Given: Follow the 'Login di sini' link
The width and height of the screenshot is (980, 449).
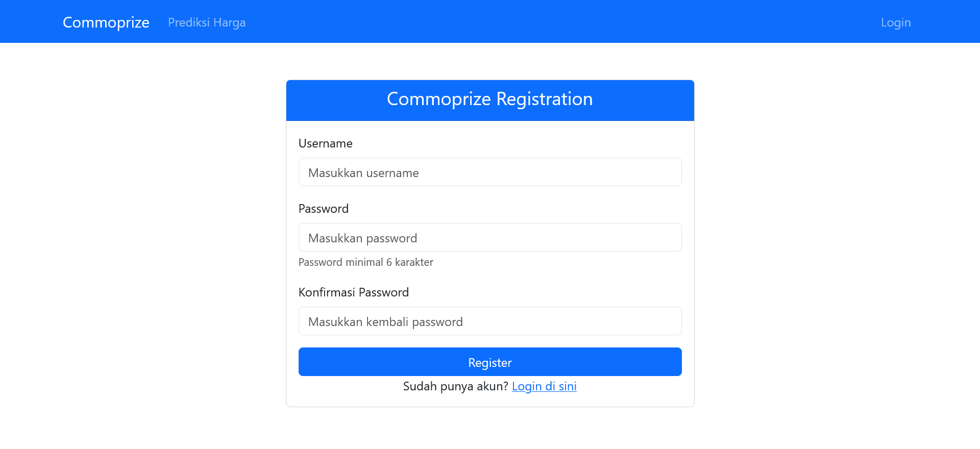Looking at the screenshot, I should point(544,386).
